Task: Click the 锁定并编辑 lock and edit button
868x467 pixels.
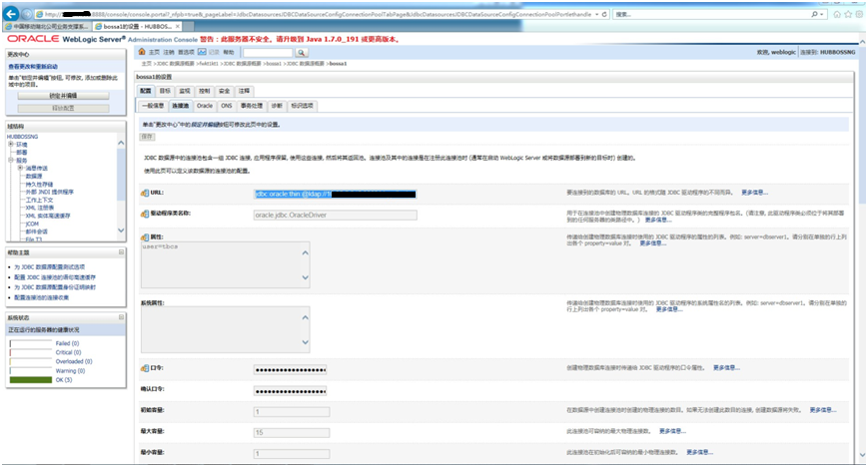Action: tap(63, 96)
